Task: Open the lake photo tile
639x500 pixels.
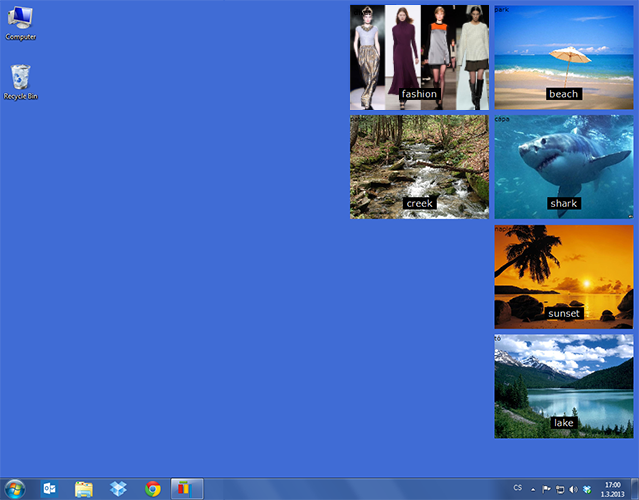Action: pyautogui.click(x=563, y=386)
